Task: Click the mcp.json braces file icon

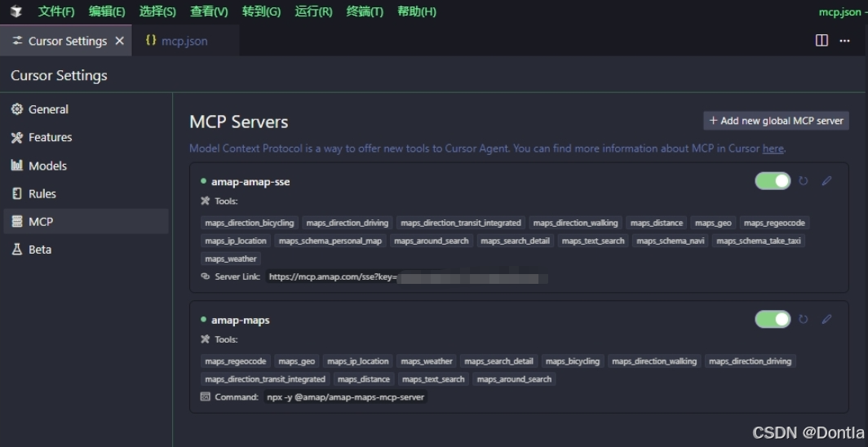Action: point(151,41)
